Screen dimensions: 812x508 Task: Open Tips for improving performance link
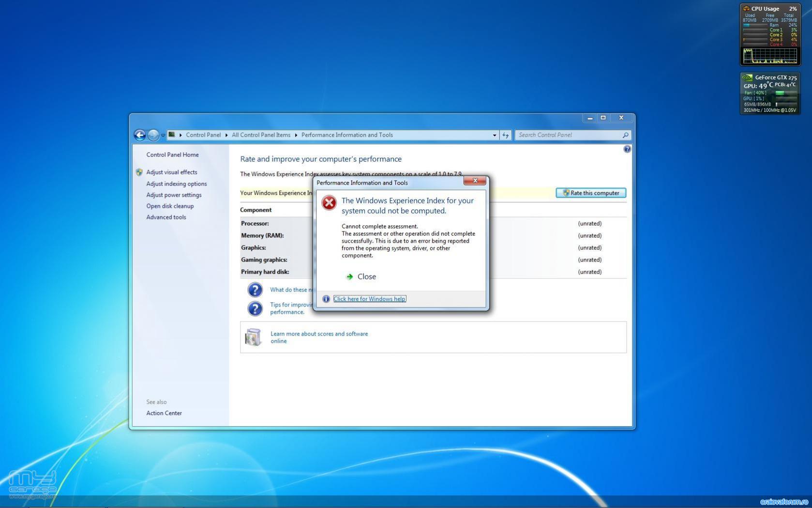click(x=291, y=308)
